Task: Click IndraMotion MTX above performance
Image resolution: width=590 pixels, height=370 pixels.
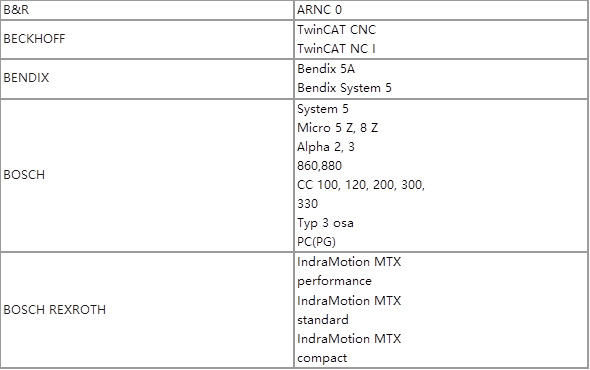Action: pos(349,262)
